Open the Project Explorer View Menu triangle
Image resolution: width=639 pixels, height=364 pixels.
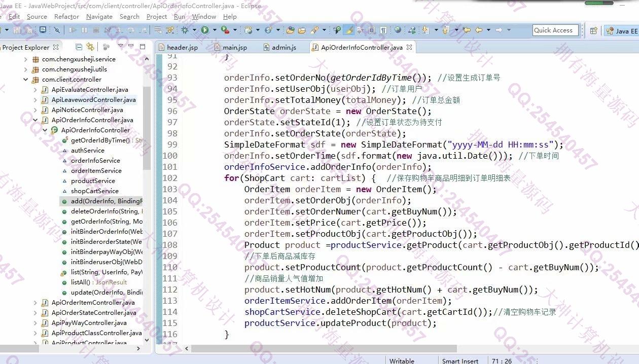pyautogui.click(x=121, y=47)
